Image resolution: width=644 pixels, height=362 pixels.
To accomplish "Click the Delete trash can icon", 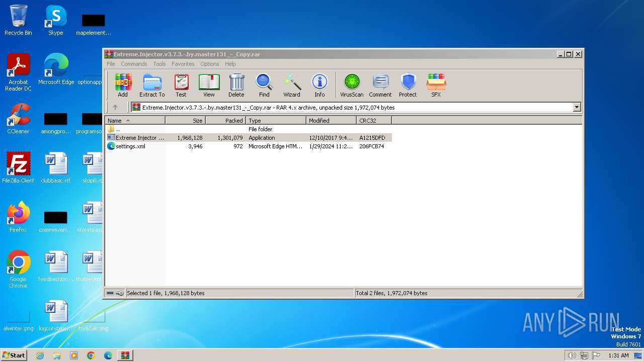I will [236, 85].
